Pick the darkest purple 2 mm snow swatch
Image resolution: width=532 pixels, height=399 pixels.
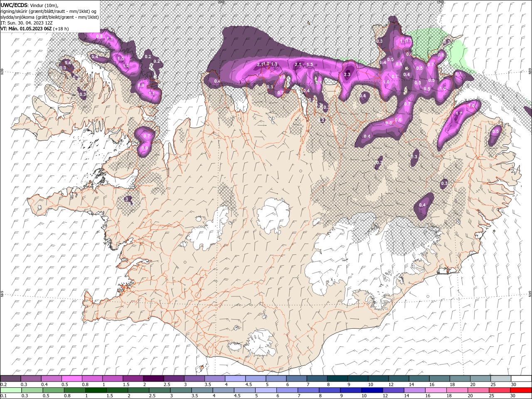[153, 379]
